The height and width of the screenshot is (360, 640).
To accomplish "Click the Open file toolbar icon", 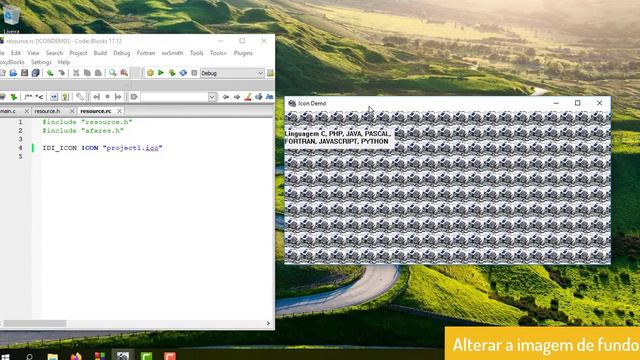I will coord(13,73).
